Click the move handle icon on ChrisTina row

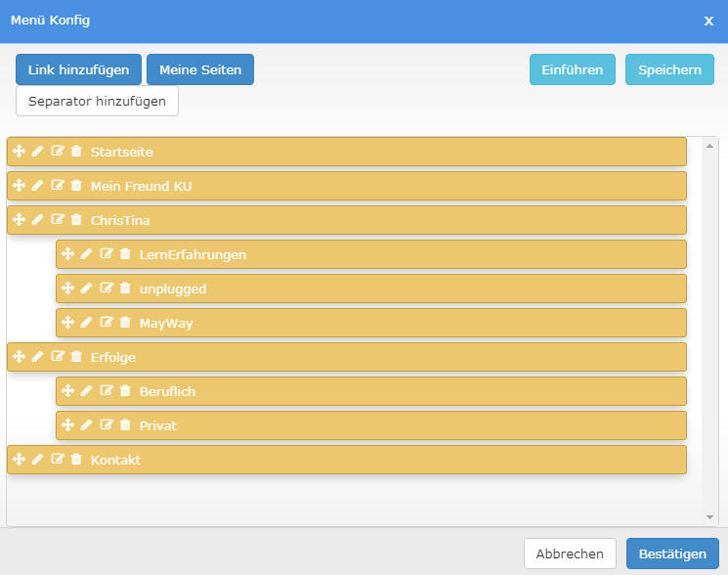point(19,220)
